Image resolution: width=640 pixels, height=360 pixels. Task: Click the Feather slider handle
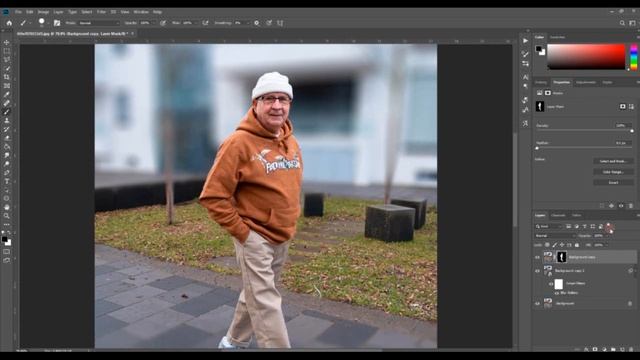(537, 148)
